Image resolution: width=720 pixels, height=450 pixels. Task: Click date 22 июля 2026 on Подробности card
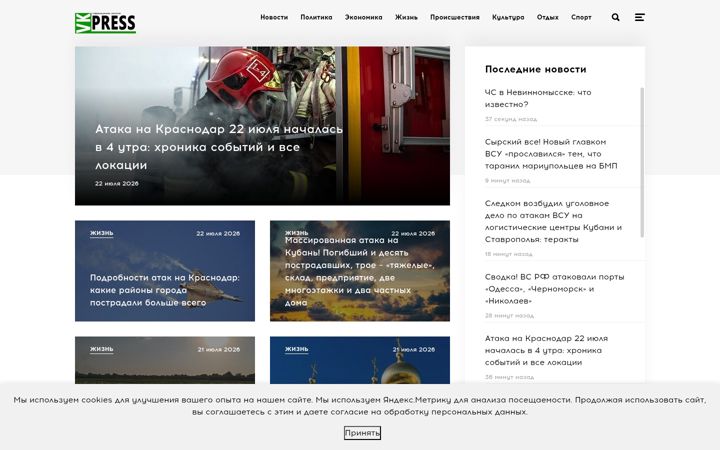pyautogui.click(x=218, y=233)
